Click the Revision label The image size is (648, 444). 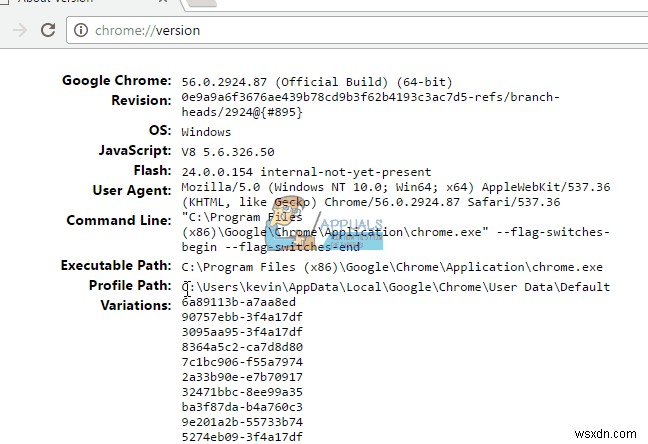coord(141,100)
